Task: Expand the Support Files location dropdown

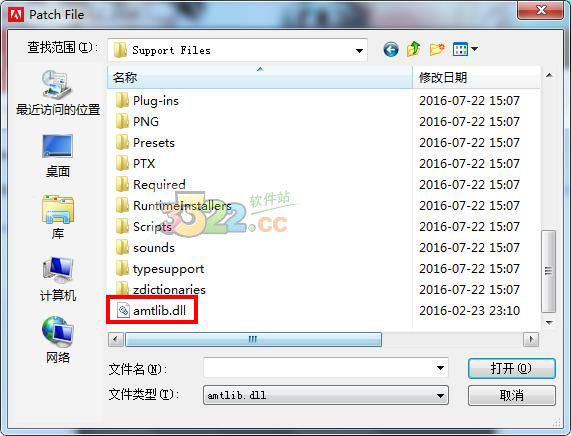Action: (x=359, y=50)
